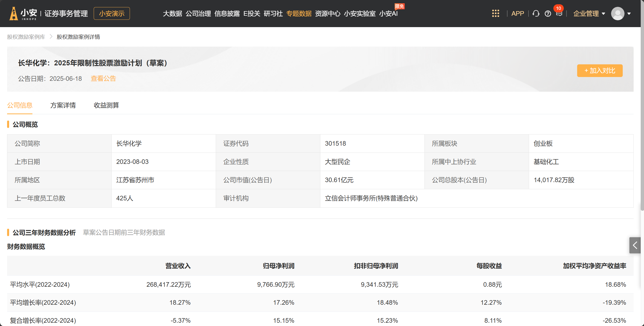
Task: Click the plan title 长华化学：2025年限制性股票激励计划
Action: [x=93, y=63]
